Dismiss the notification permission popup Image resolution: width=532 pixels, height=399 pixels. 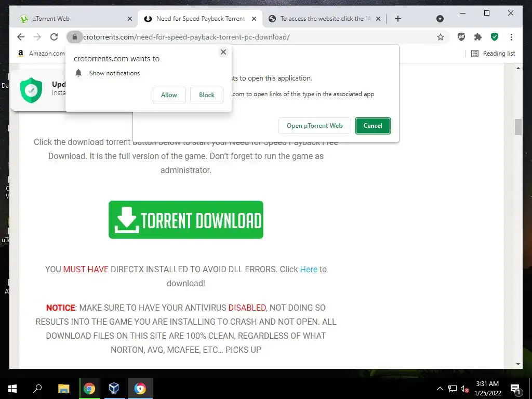223,52
